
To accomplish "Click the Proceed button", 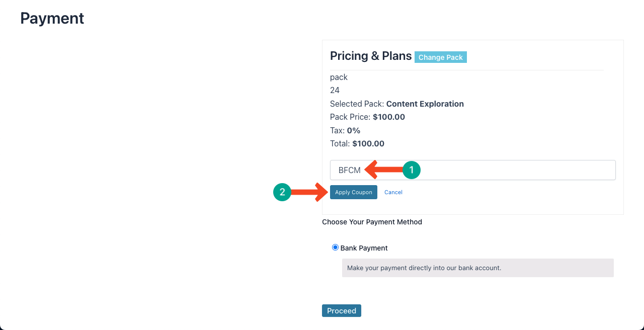I will (342, 311).
